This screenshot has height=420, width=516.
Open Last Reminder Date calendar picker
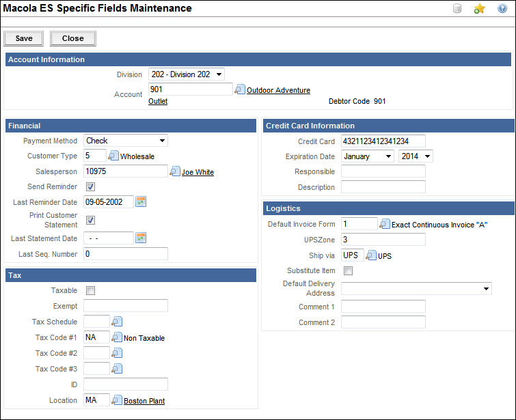click(x=141, y=201)
